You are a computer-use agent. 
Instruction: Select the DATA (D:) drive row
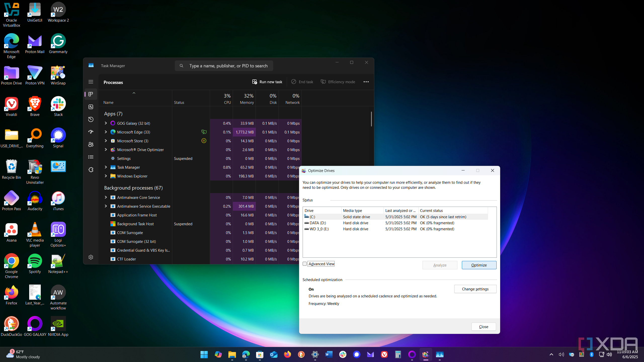(395, 223)
